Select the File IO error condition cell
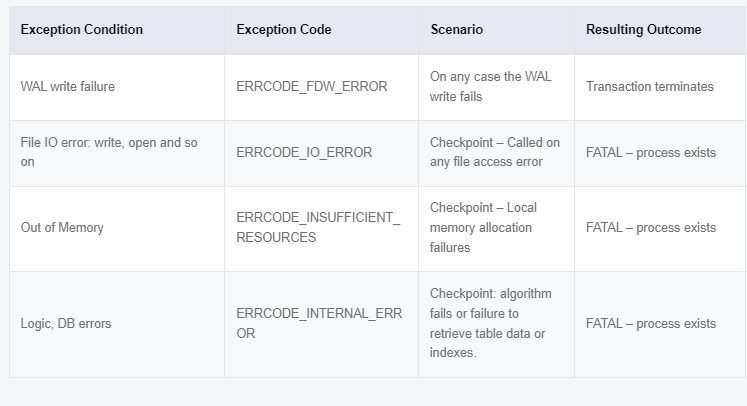This screenshot has height=406, width=747. coord(109,152)
